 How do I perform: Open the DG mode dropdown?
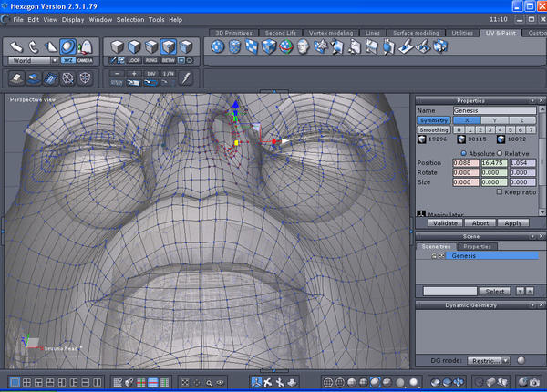click(x=489, y=360)
